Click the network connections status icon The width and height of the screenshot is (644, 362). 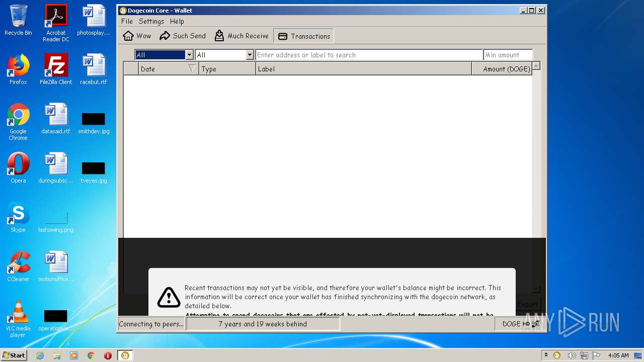(x=536, y=324)
